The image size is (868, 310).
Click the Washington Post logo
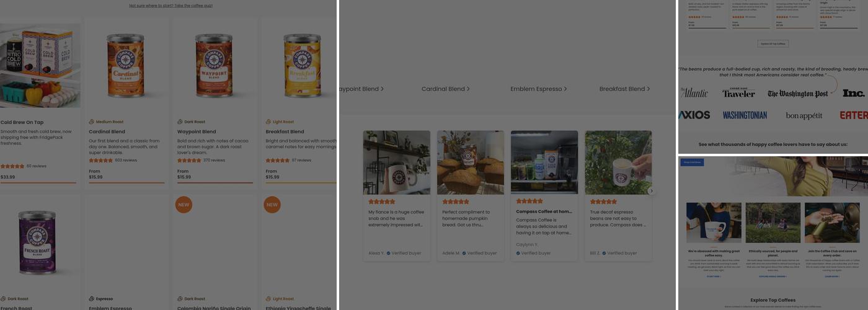(x=797, y=94)
